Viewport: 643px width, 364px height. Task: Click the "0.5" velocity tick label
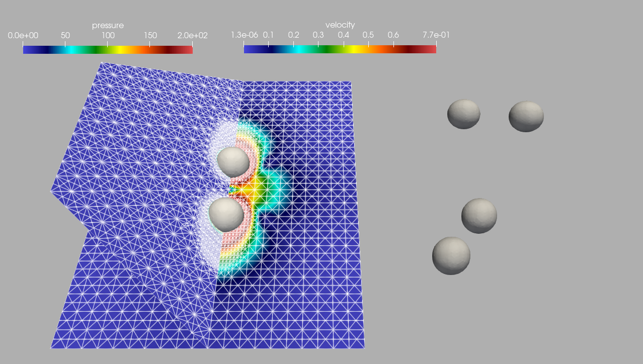coord(368,35)
